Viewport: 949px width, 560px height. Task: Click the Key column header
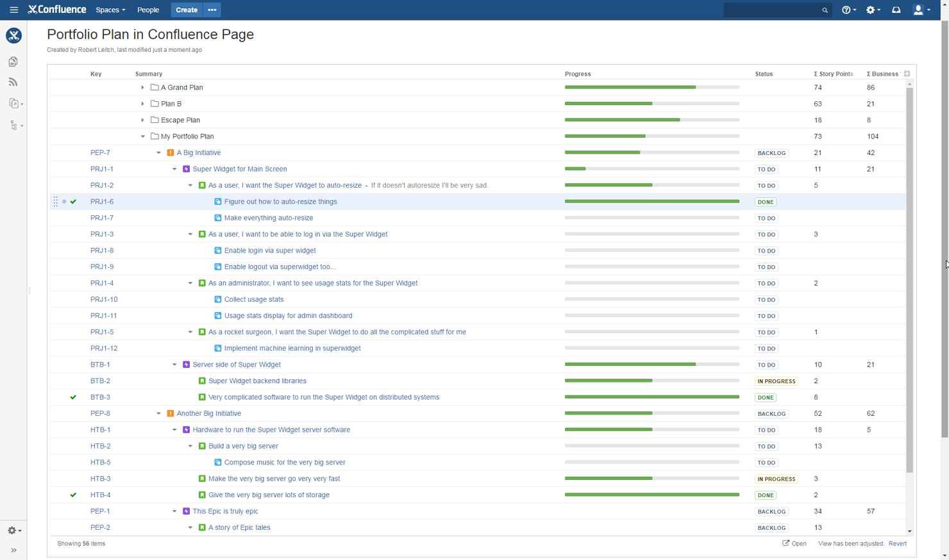tap(96, 74)
